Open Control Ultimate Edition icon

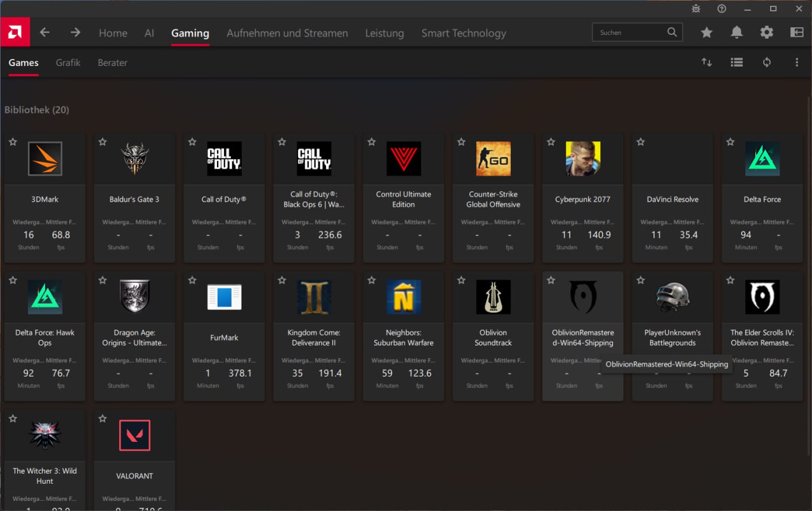(403, 158)
